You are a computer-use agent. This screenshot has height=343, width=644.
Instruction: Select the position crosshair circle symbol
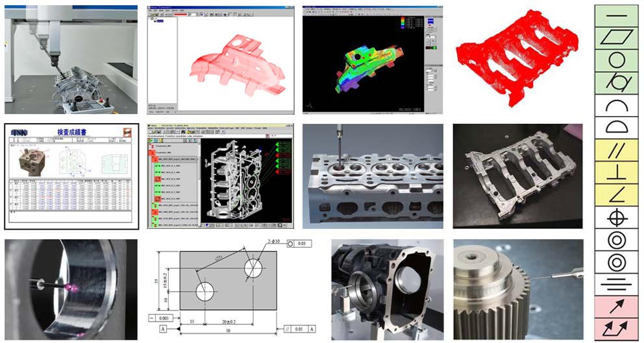pos(616,218)
